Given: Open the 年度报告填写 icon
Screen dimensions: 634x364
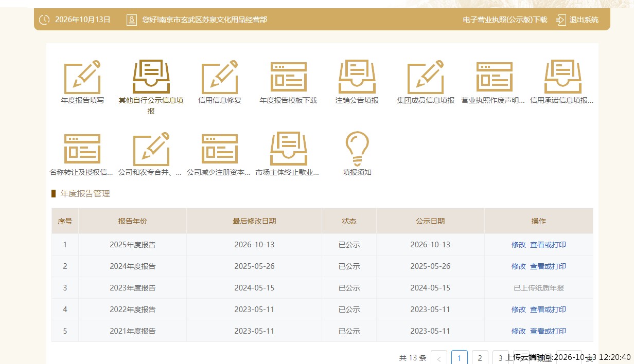Looking at the screenshot, I should coord(82,77).
